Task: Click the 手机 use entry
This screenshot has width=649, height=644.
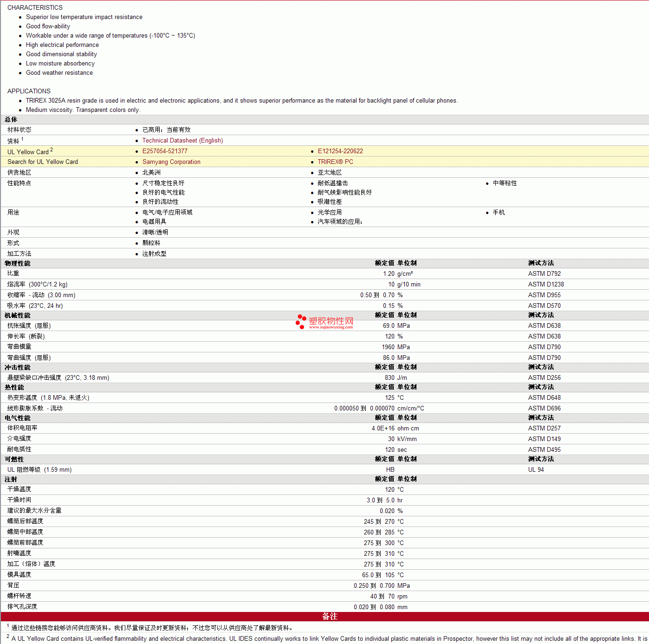Action: (x=499, y=213)
